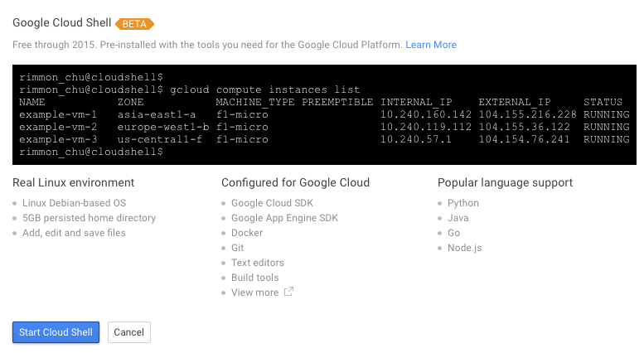644x353 pixels.
Task: Click zone us-central1-f in terminal
Action: point(160,139)
